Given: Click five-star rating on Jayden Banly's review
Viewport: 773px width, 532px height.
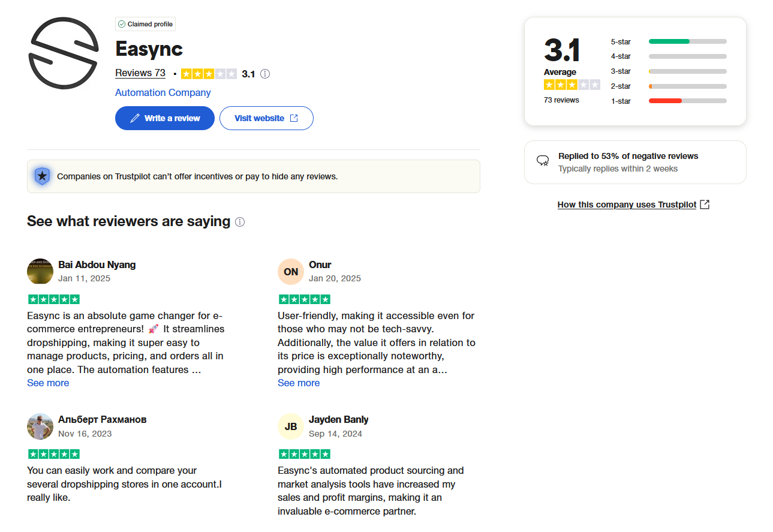Looking at the screenshot, I should tap(304, 454).
